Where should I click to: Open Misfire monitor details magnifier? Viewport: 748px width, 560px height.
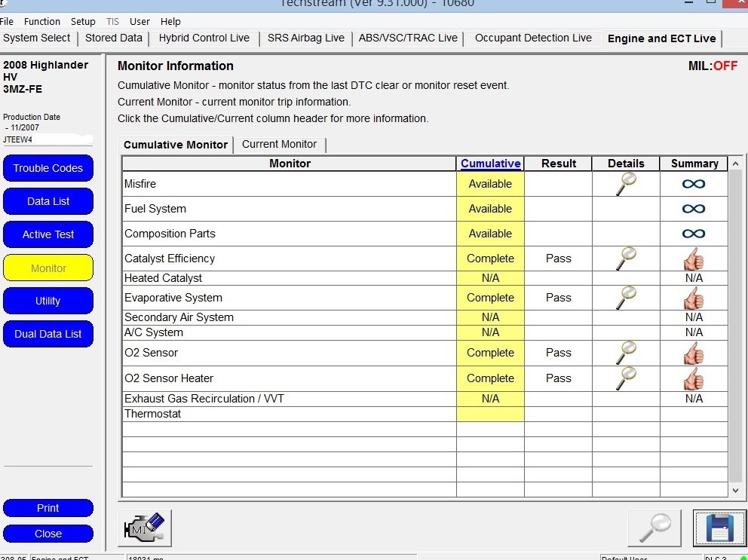(626, 184)
